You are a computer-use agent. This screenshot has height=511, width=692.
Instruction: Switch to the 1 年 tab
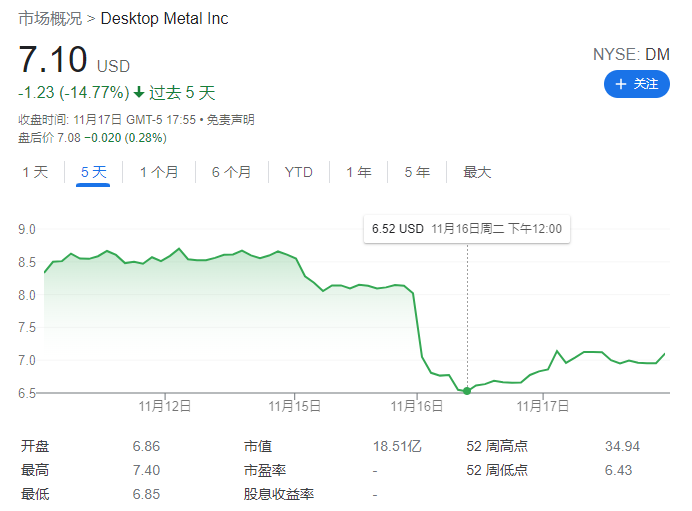[x=359, y=172]
